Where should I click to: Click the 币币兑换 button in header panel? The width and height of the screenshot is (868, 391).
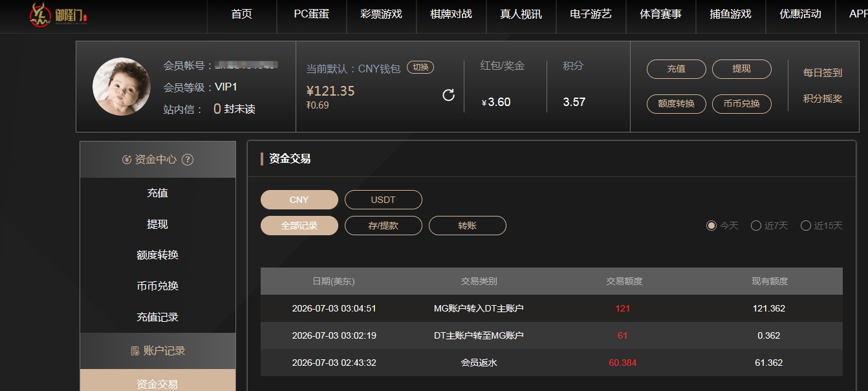point(742,103)
